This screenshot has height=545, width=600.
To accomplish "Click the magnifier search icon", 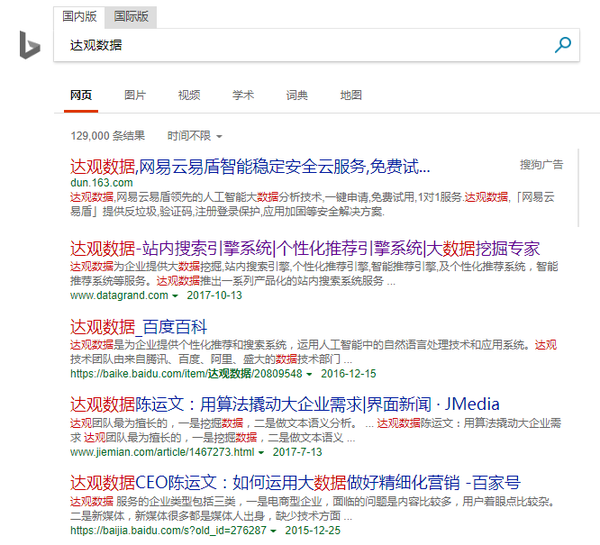I will [563, 45].
